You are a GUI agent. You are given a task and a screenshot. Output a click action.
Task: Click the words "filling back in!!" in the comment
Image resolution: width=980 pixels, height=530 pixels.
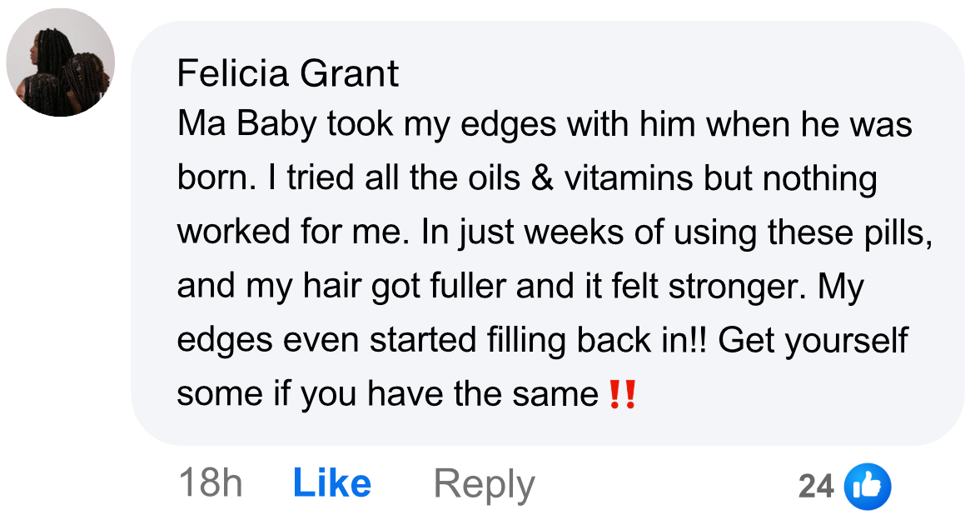616,340
